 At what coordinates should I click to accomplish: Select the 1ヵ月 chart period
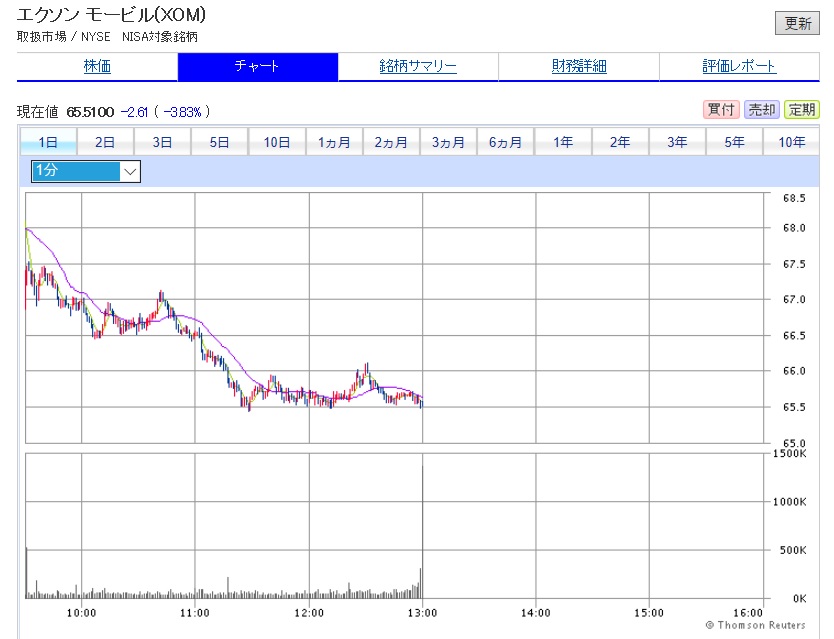point(334,142)
